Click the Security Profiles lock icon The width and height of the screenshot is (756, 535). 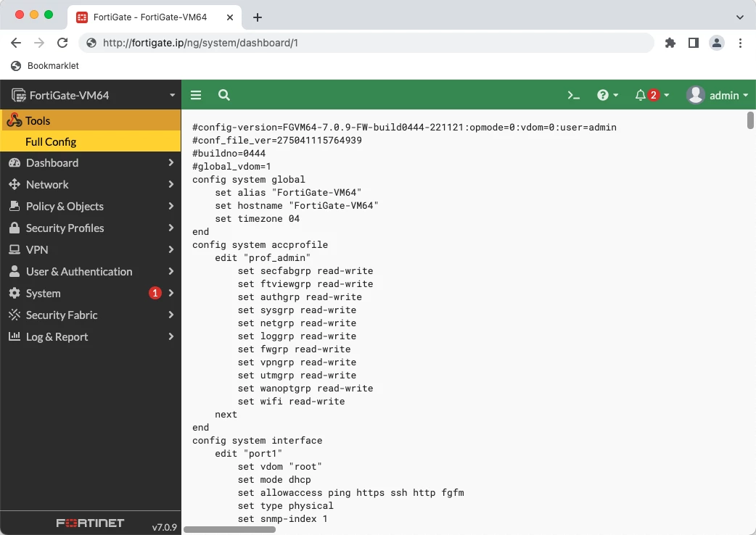pyautogui.click(x=15, y=228)
